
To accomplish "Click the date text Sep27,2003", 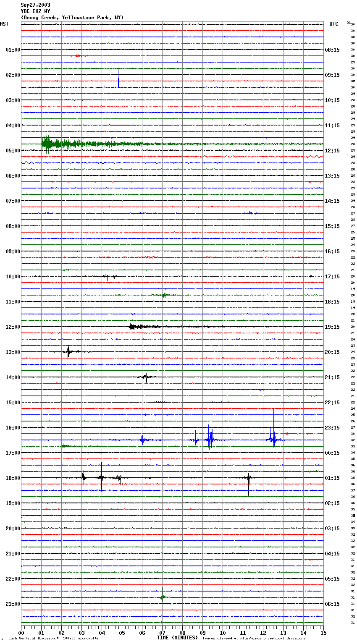I will tap(35, 5).
